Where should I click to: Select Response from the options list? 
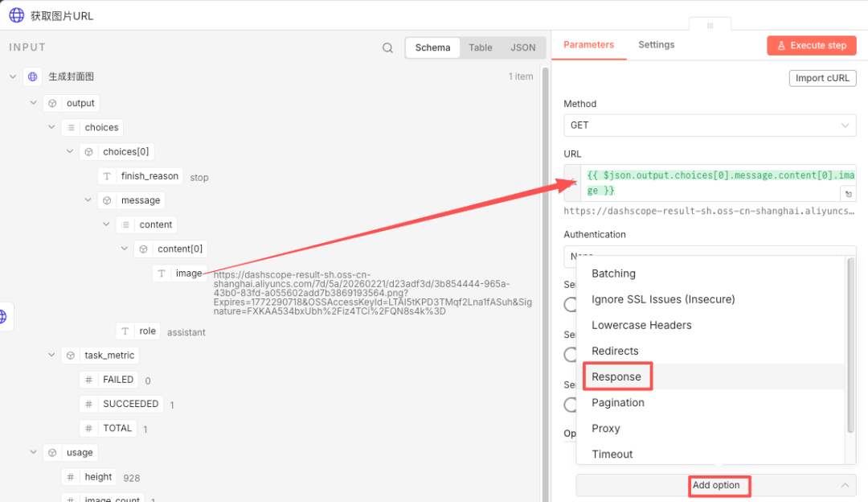(616, 377)
